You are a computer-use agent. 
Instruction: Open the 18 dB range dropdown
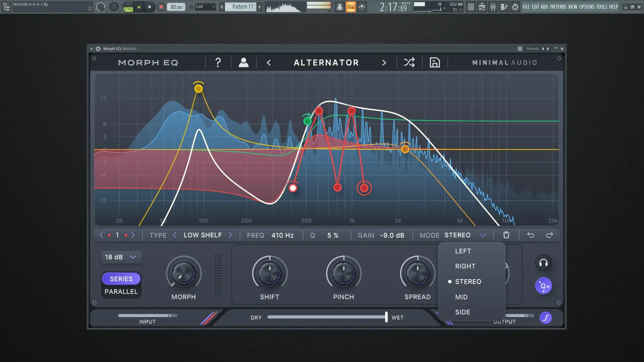click(121, 257)
